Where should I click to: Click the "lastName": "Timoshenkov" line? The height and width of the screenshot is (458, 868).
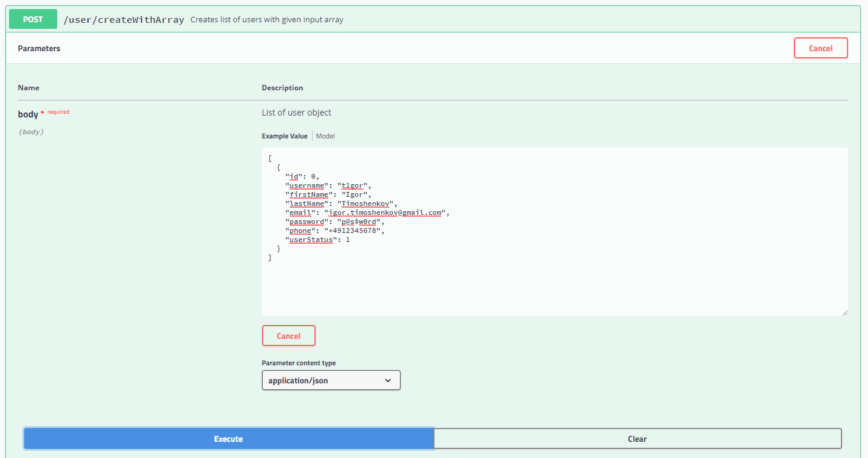pos(342,203)
